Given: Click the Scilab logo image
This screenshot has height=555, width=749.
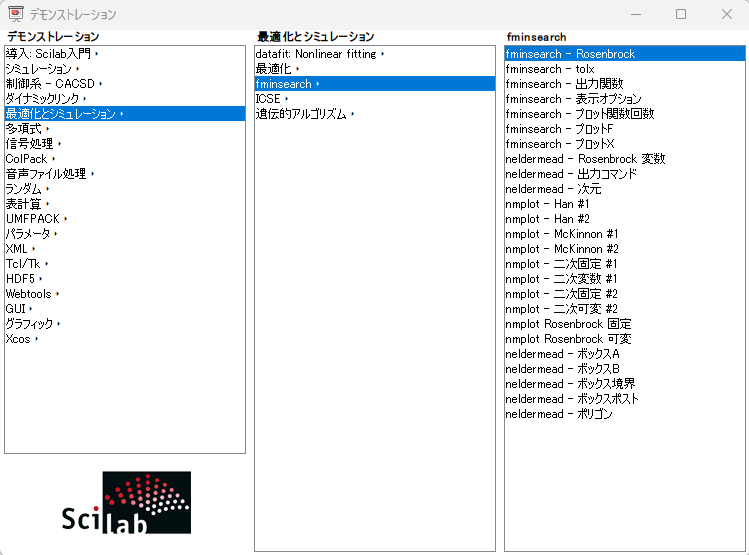Looking at the screenshot, I should 125,503.
